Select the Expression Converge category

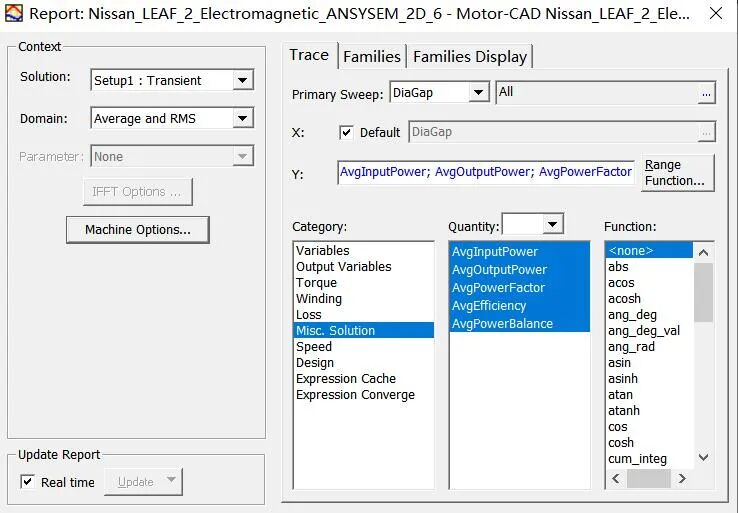click(363, 394)
